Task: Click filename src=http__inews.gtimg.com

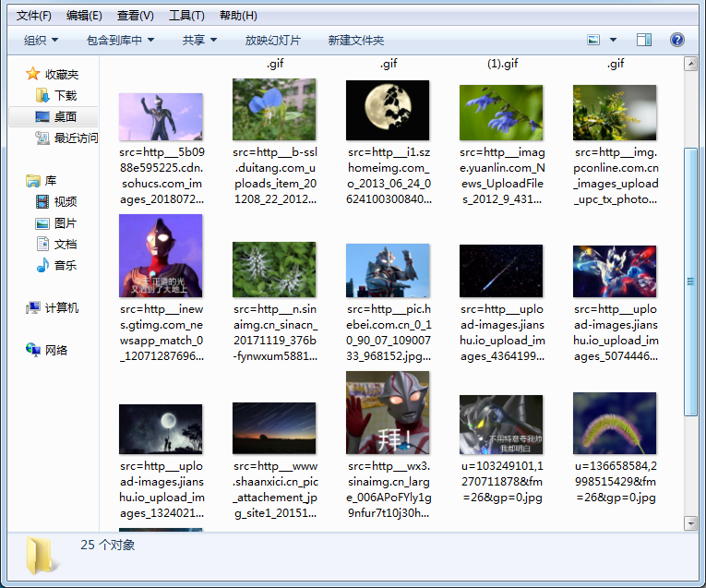Action: pos(162,332)
